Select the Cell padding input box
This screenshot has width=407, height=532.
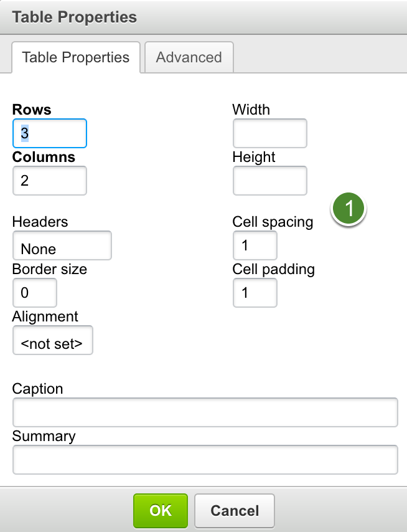(255, 293)
